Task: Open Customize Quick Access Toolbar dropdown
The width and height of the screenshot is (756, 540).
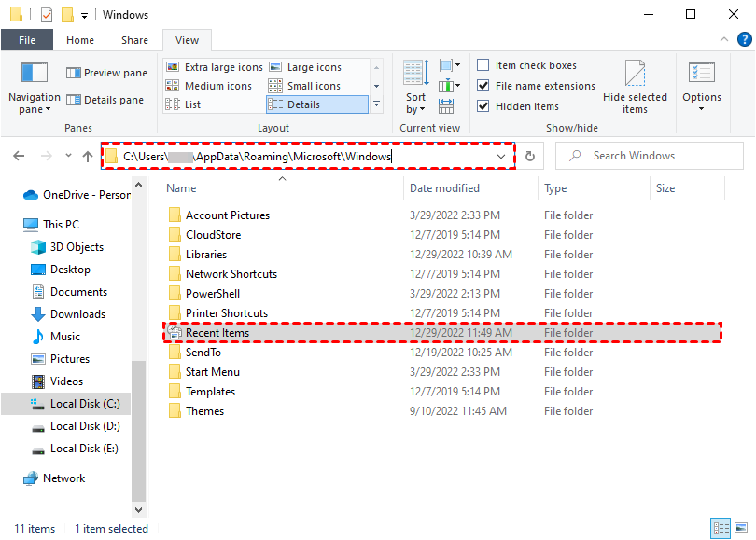Action: coord(84,16)
